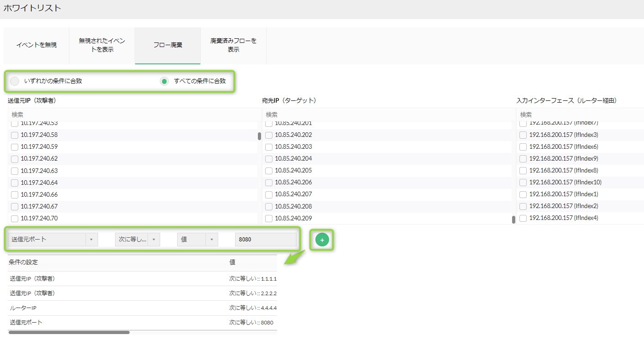Select the いずれかの条件に合致 radio button
This screenshot has width=644, height=350.
pyautogui.click(x=15, y=81)
